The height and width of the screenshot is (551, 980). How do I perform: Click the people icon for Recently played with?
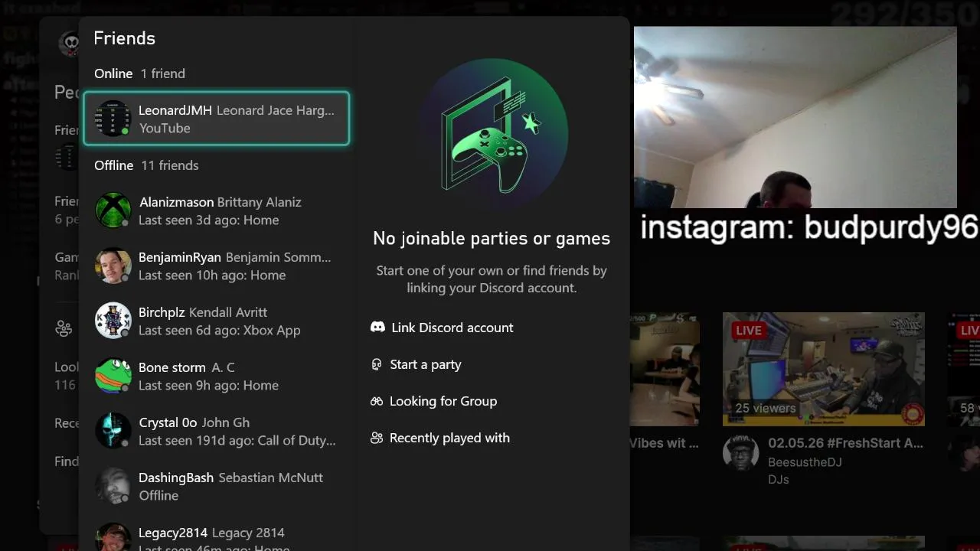tap(376, 438)
